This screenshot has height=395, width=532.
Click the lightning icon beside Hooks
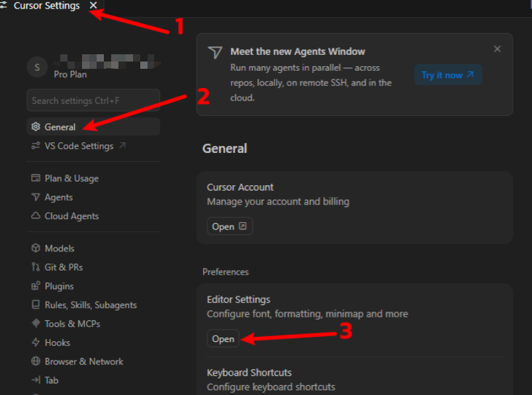coord(36,342)
